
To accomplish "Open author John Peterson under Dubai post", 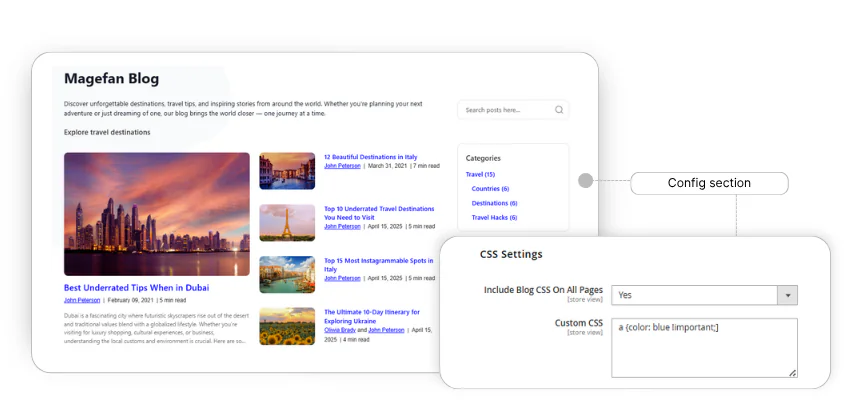I will 82,300.
